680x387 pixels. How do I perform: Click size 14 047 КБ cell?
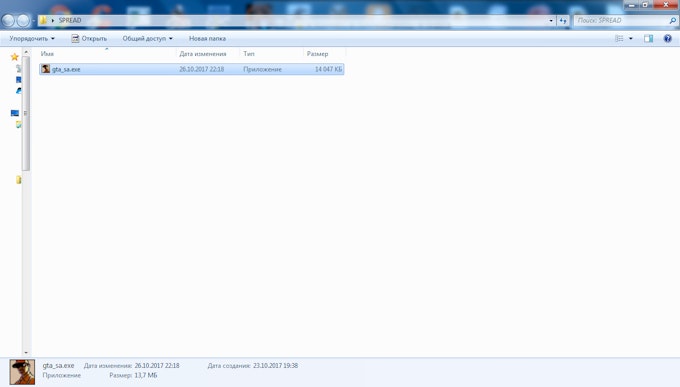pyautogui.click(x=328, y=69)
